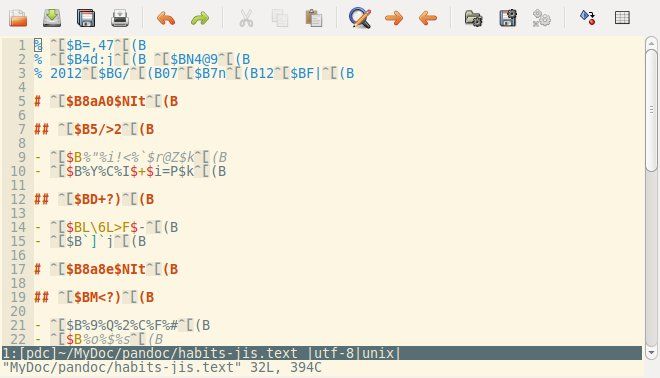Viewport: 660px width, 378px height.
Task: Click the message line showing '32L, 394C'
Action: tap(162, 367)
